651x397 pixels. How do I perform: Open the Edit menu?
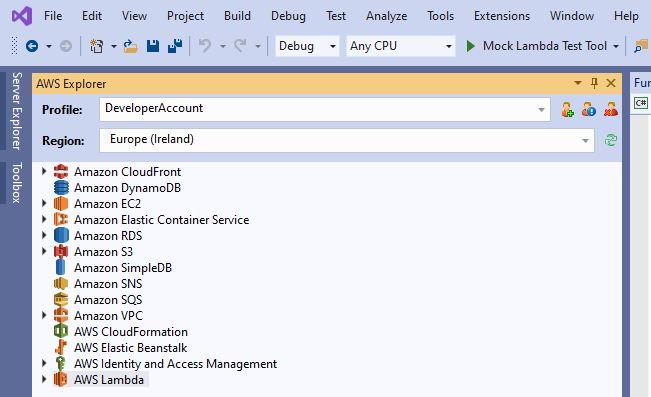pyautogui.click(x=92, y=16)
